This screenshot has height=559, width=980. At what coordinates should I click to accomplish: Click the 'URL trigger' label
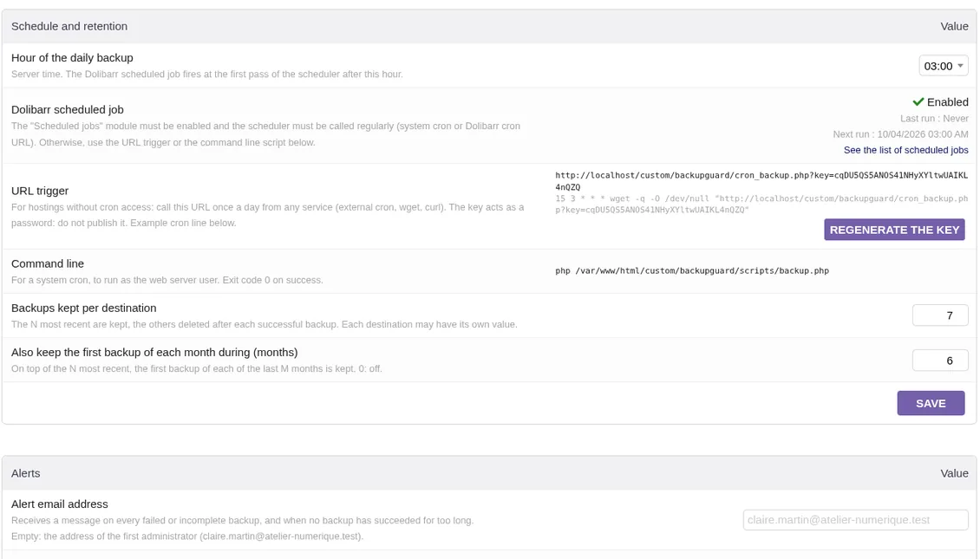pos(40,192)
